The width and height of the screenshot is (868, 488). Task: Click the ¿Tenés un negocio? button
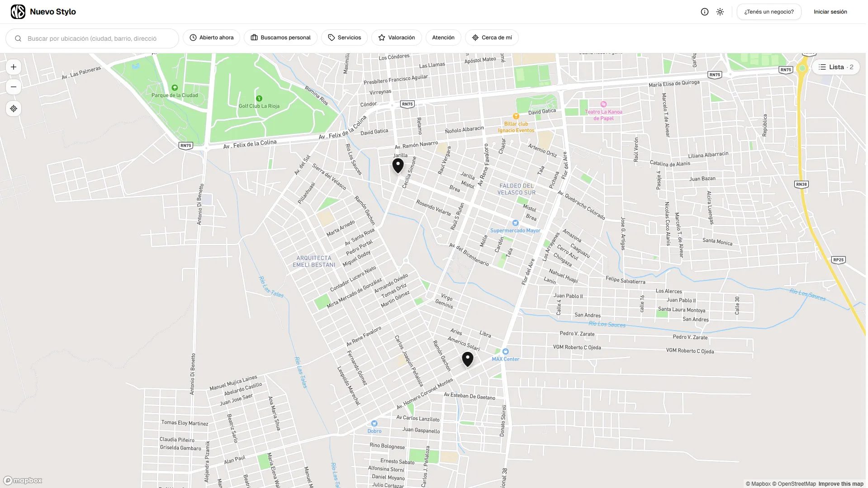(x=769, y=12)
